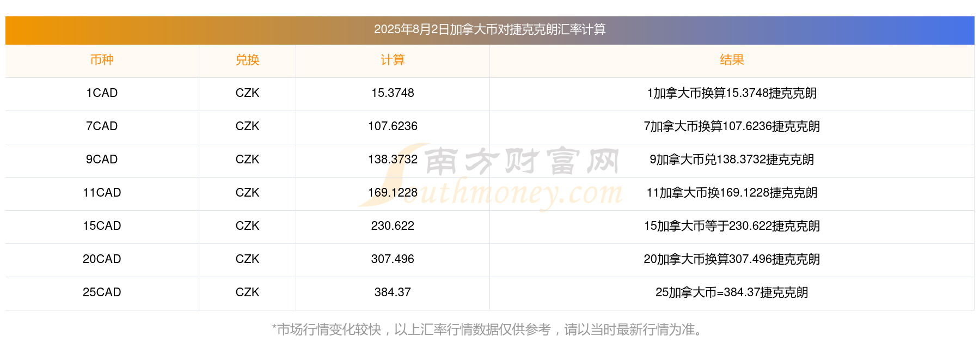Screen dimensions: 980x354
Task: Click the title '2025年8月2日加拿大币对捷克克朗汇率计算'
Action: 489,29
